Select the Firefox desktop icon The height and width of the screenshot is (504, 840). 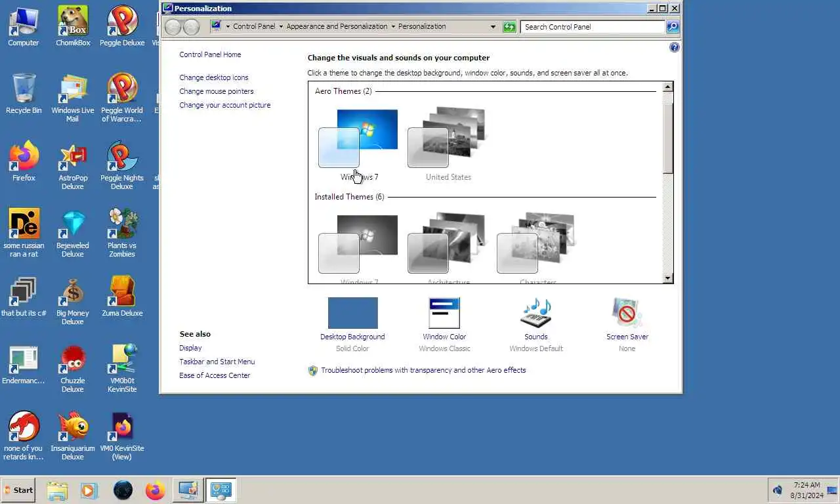[x=24, y=161]
